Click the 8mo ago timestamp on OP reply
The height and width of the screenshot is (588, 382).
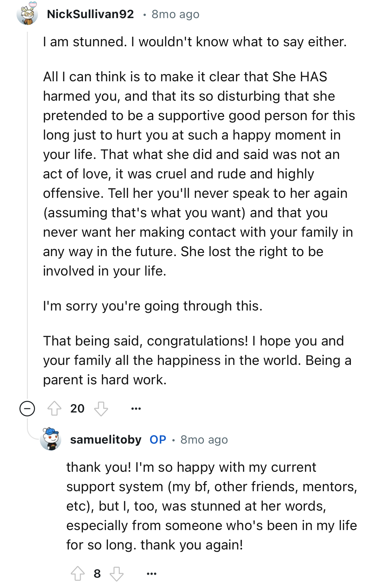point(204,440)
